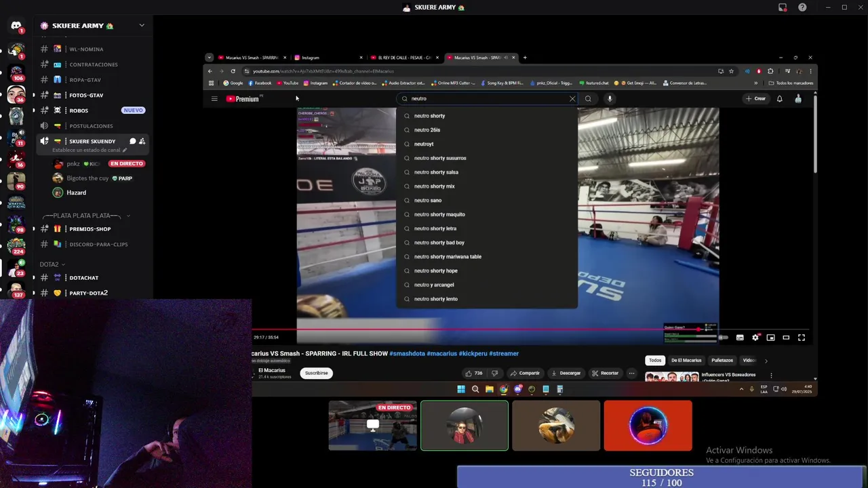Open File Explorer from the taskbar
This screenshot has height=488, width=868.
click(x=489, y=389)
